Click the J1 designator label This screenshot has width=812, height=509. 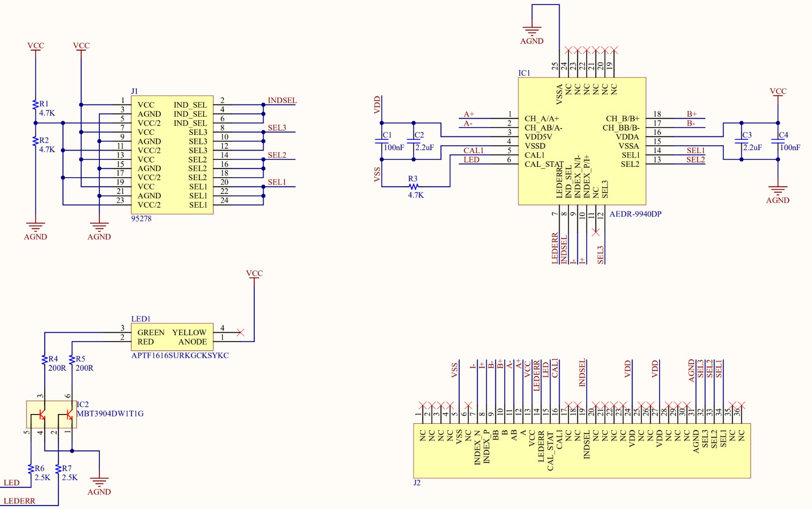[x=134, y=91]
